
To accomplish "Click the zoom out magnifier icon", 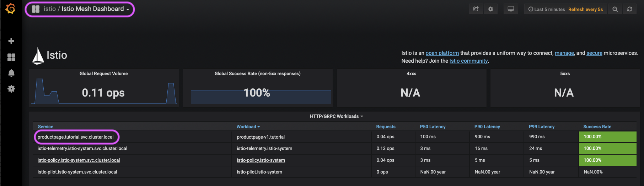I will 615,9.
